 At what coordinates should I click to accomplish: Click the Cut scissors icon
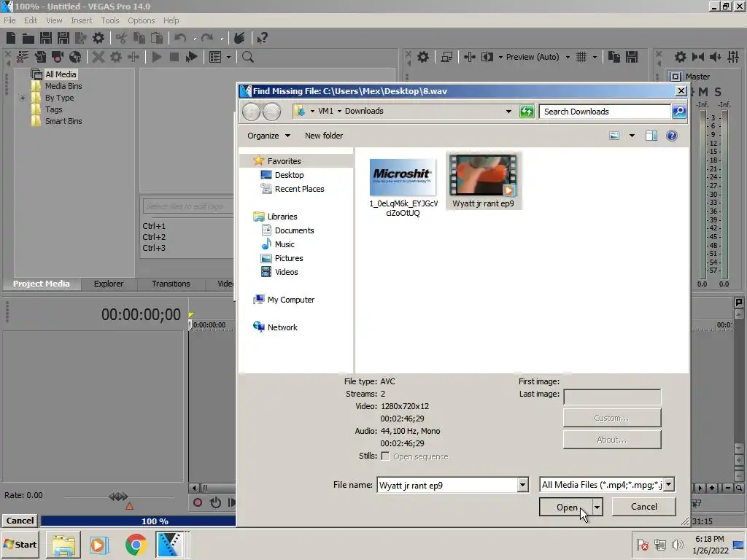coord(122,38)
